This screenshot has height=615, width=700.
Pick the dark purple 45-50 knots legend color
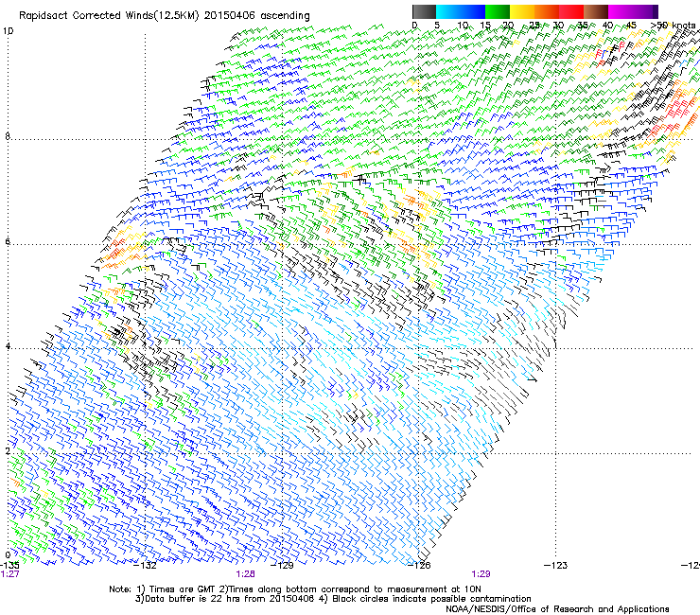point(645,11)
